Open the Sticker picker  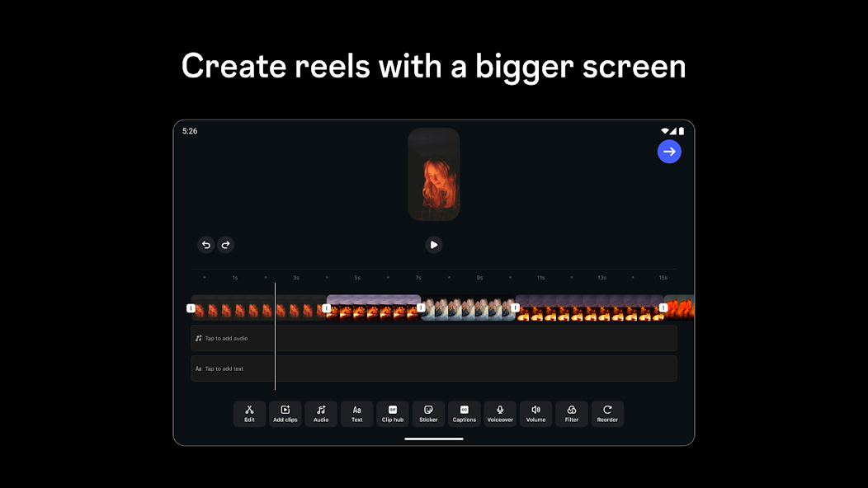coord(428,414)
